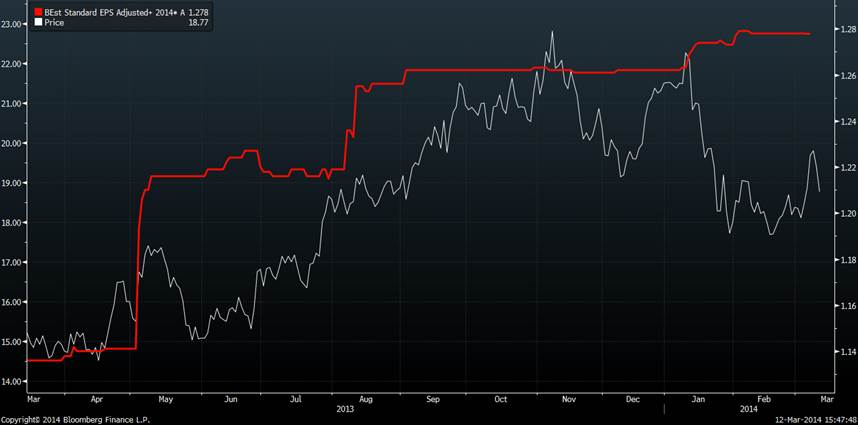Click the 1.20 label on right axis
This screenshot has width=858, height=425.
point(847,214)
